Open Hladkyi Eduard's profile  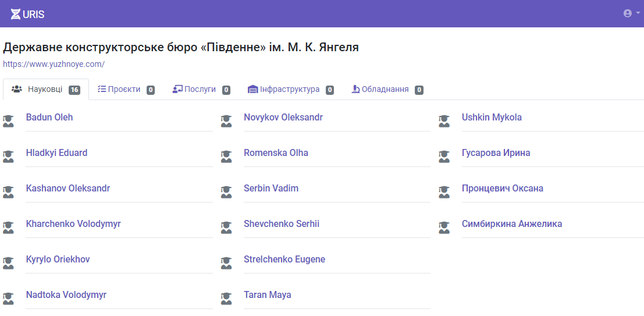point(56,153)
